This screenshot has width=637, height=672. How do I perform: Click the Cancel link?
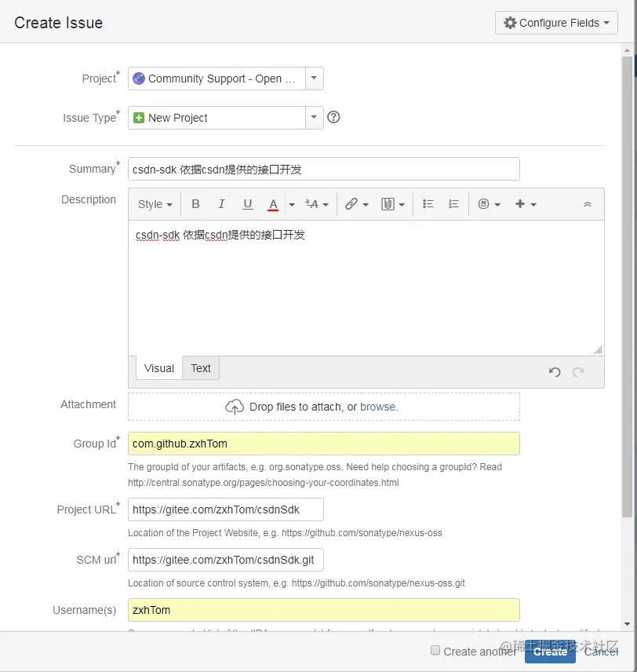[x=601, y=652]
